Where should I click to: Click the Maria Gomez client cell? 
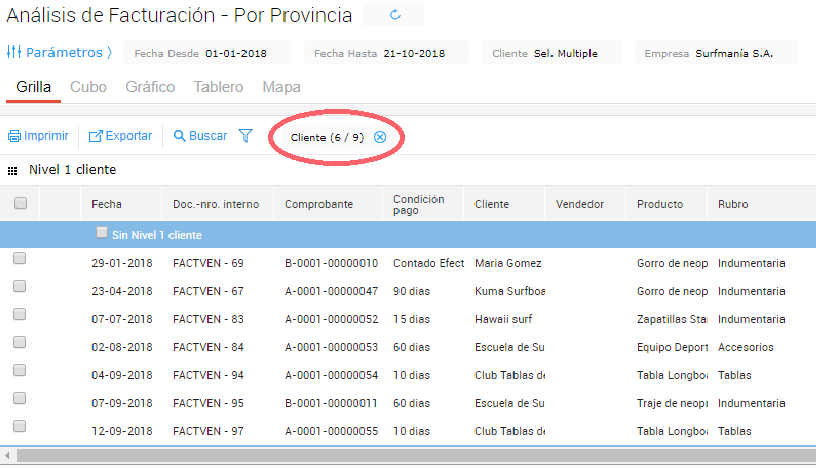click(508, 263)
